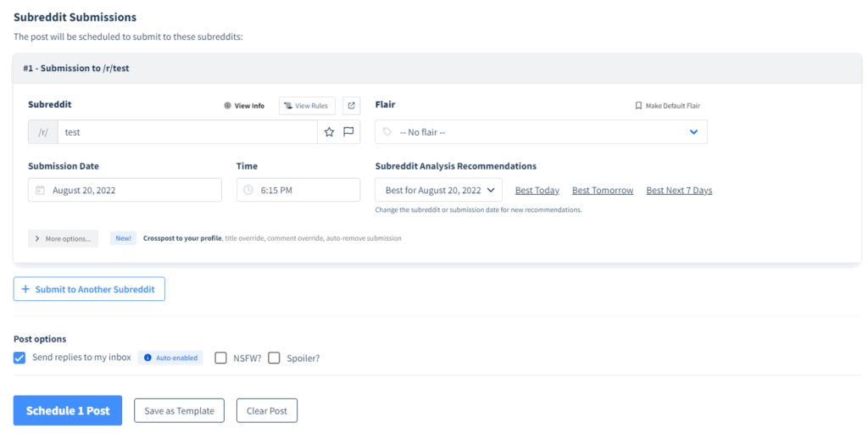
Task: Uncheck Send replies to my inbox
Action: (x=19, y=359)
